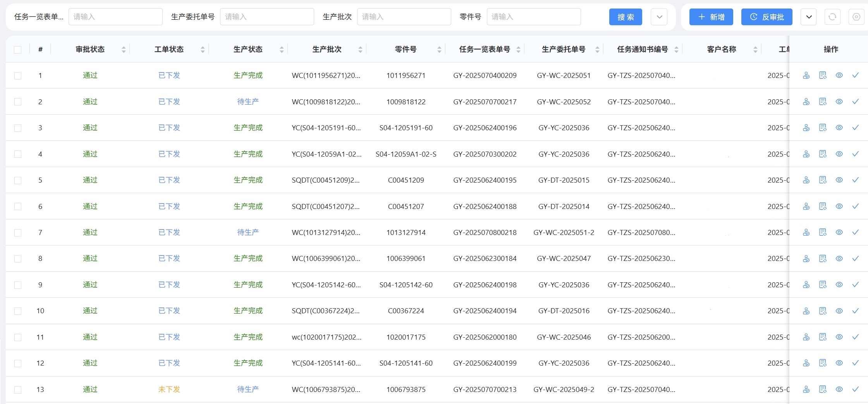Open the hexagon settings icon at top right
Viewport: 868px width, 404px height.
tap(856, 17)
